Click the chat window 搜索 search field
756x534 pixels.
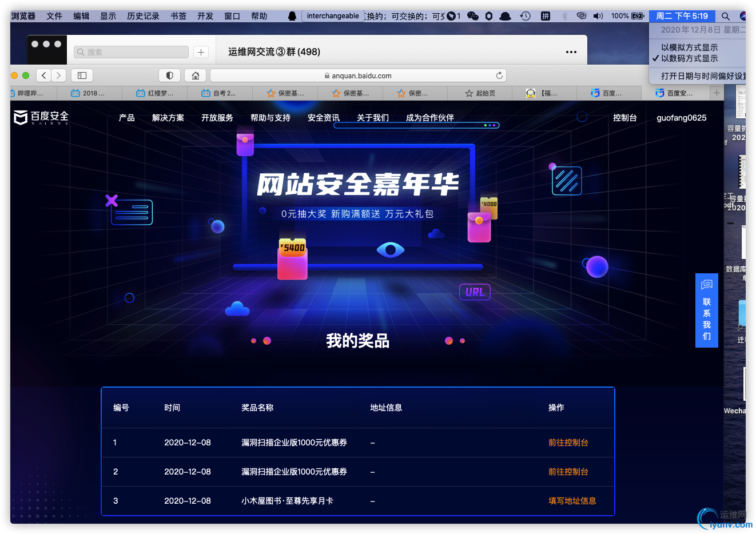(131, 52)
